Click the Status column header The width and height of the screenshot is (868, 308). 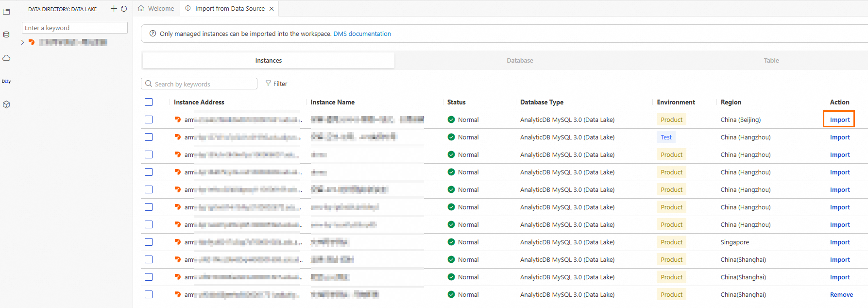tap(457, 102)
